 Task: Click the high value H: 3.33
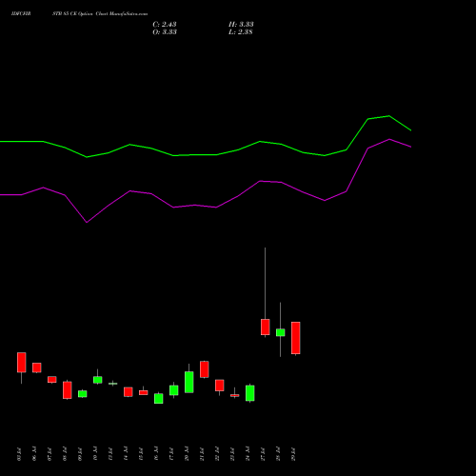click(241, 25)
